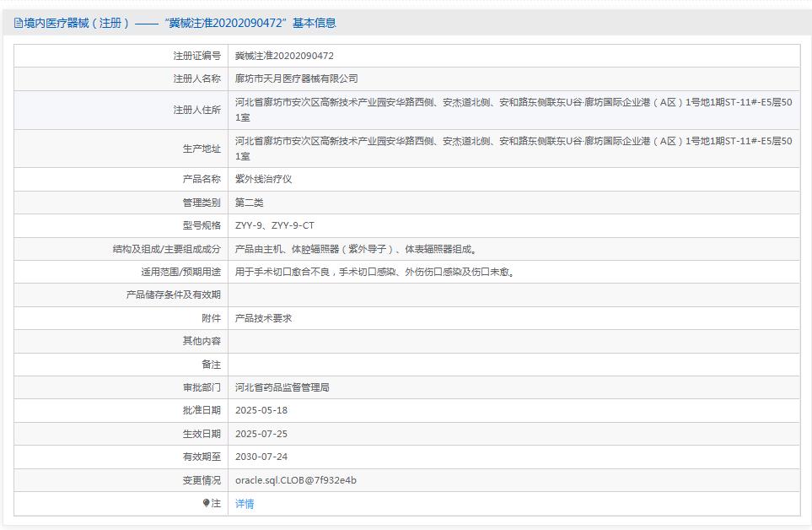Click the 附件 value 产品技术要求
This screenshot has height=530, width=812.
[x=261, y=317]
